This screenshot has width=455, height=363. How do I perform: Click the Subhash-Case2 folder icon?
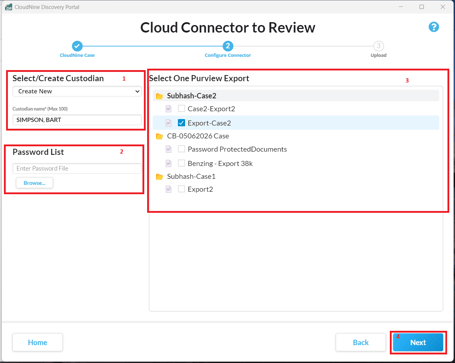coord(159,96)
